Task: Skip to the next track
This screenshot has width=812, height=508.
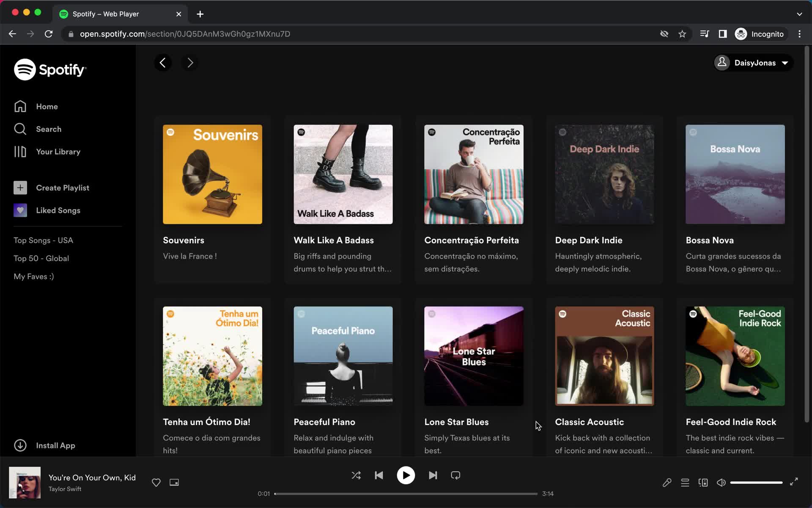Action: [433, 475]
